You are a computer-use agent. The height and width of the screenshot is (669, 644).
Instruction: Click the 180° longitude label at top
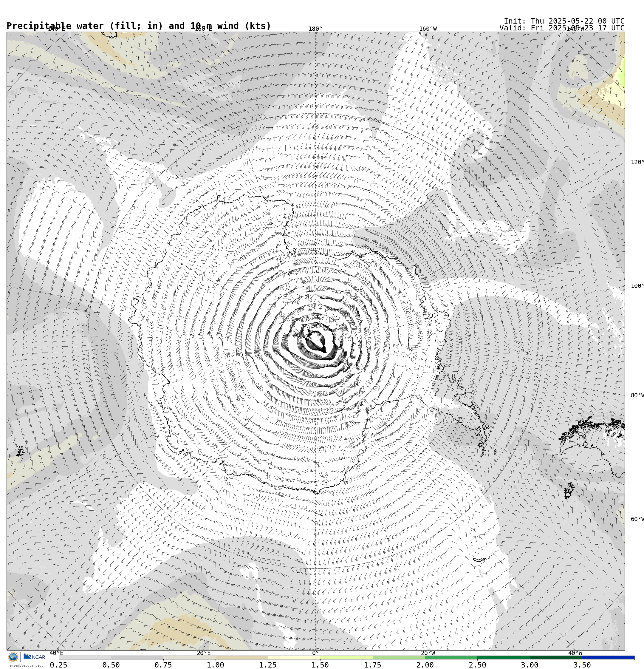pos(315,29)
